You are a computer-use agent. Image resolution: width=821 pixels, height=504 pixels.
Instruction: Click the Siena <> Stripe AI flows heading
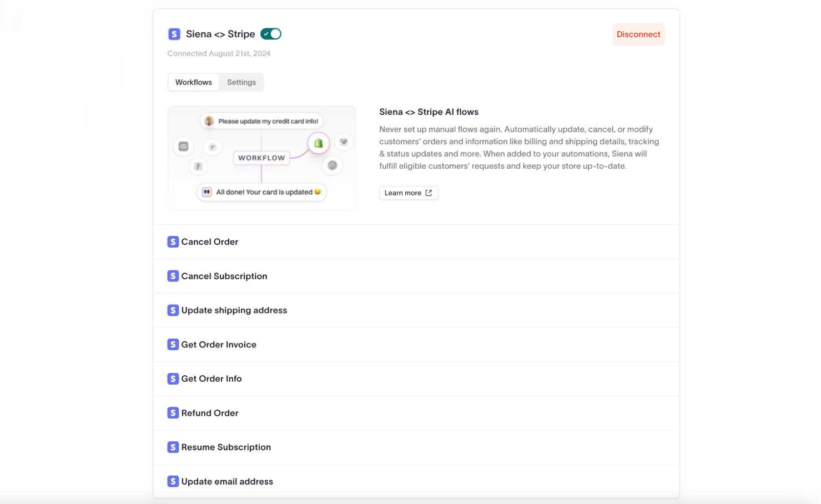point(429,112)
